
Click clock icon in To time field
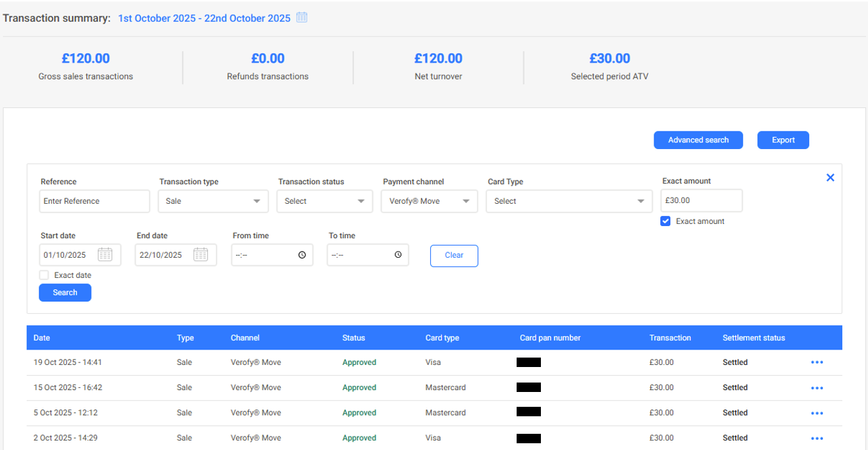click(398, 255)
